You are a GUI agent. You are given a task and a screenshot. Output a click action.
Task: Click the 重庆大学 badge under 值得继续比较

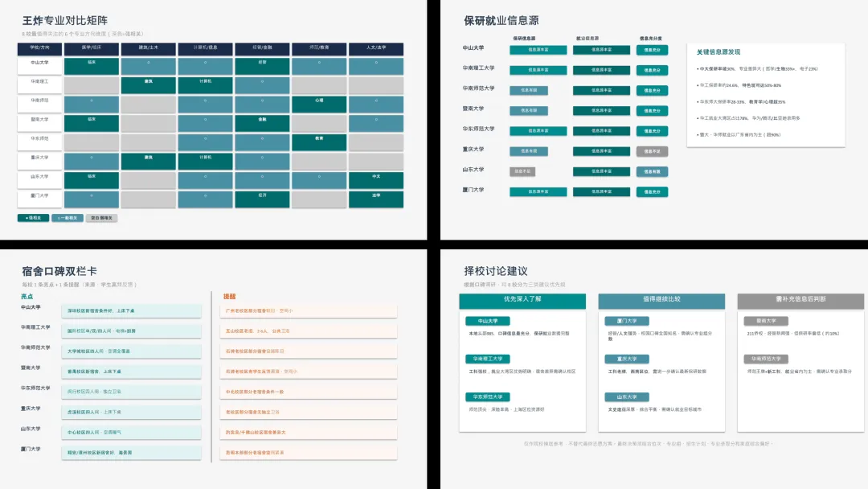click(x=627, y=359)
